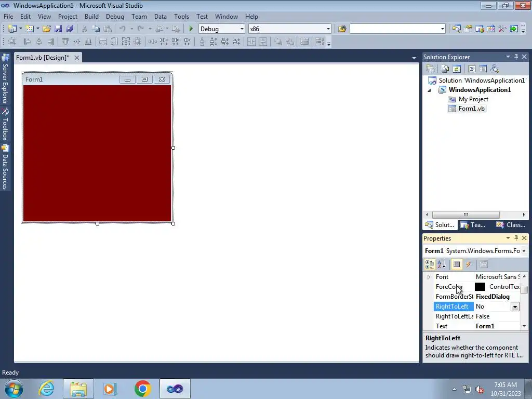
Task: Open the x86 platform dropdown
Action: tap(328, 29)
